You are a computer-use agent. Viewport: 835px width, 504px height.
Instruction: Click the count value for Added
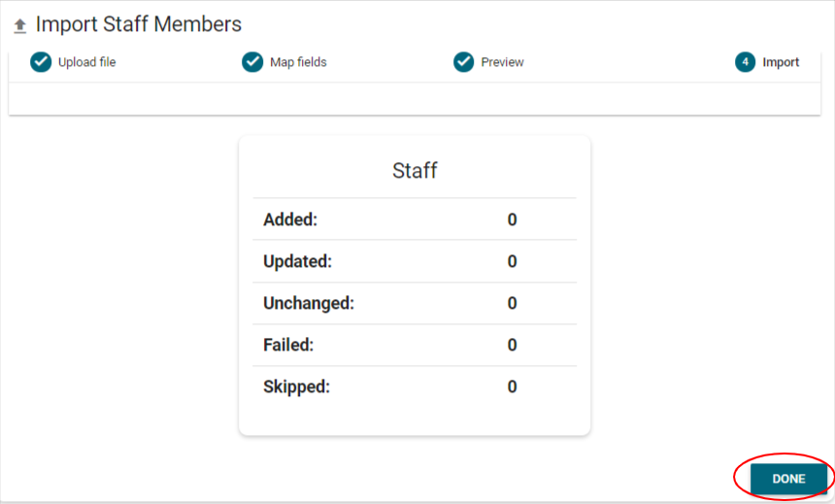[512, 219]
